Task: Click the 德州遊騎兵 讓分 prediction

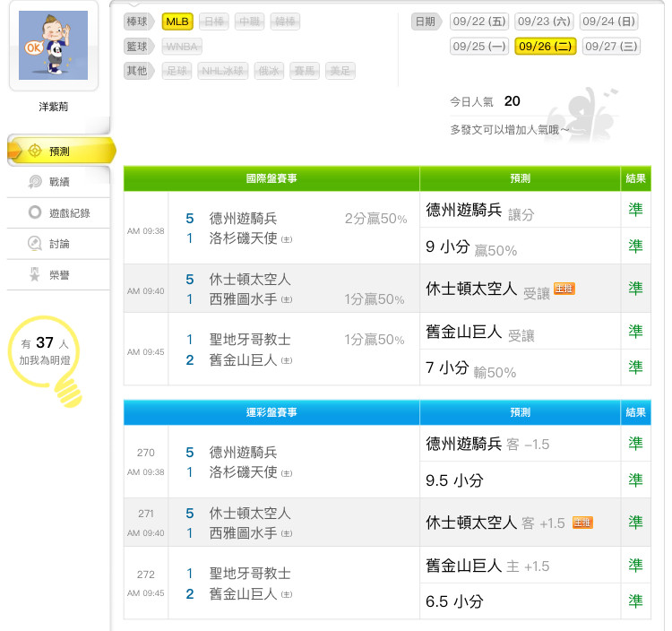Action: (480, 211)
